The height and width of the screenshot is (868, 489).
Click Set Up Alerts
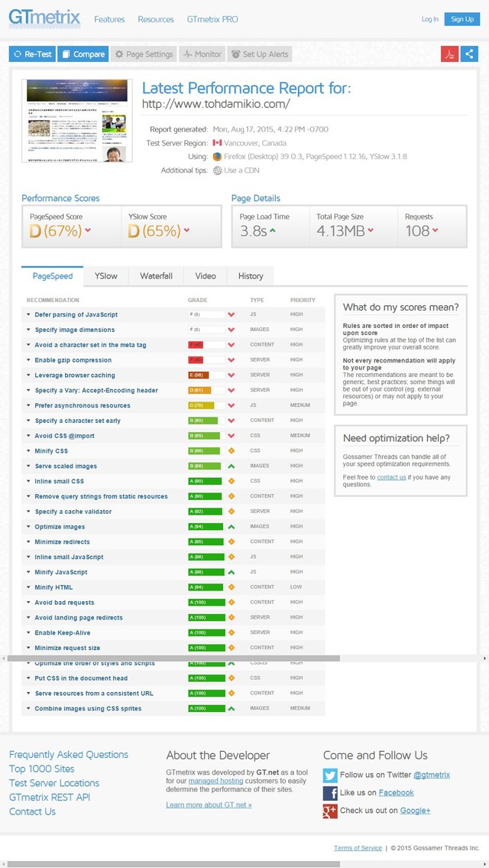tap(260, 54)
